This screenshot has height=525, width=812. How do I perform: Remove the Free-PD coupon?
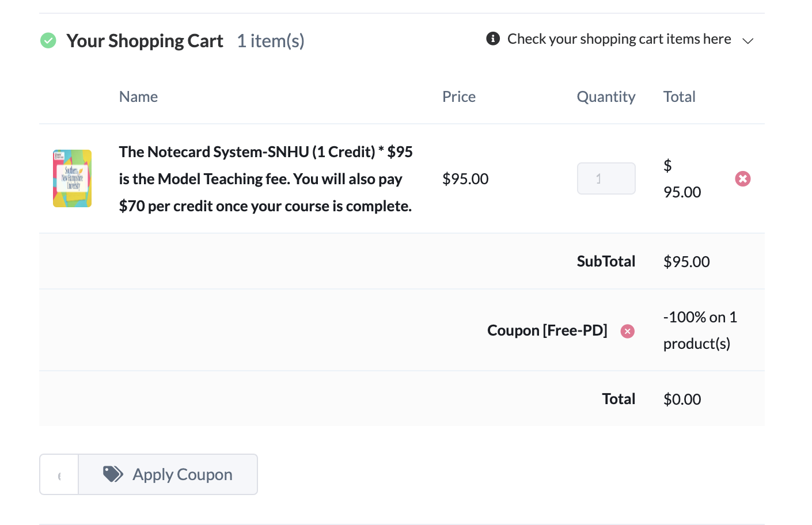pos(628,331)
